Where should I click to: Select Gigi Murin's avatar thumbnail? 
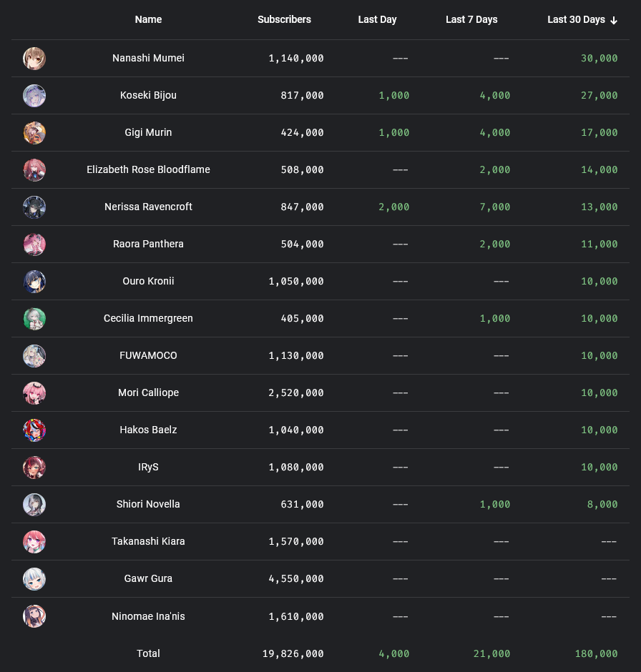34,133
